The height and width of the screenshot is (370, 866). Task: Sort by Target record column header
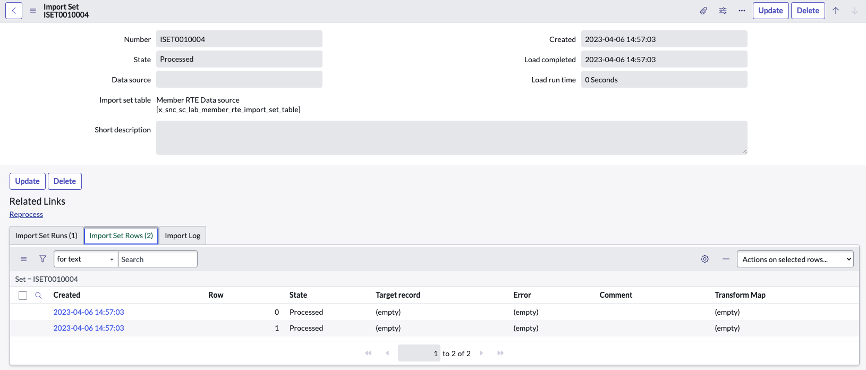point(398,295)
